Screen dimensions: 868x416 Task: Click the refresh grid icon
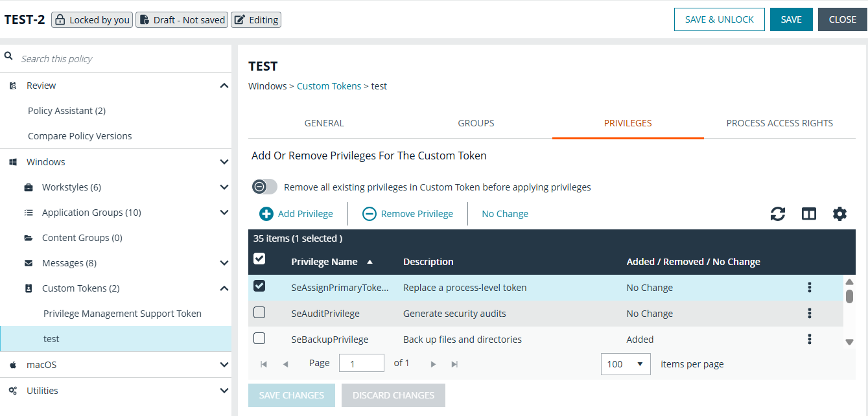tap(778, 214)
